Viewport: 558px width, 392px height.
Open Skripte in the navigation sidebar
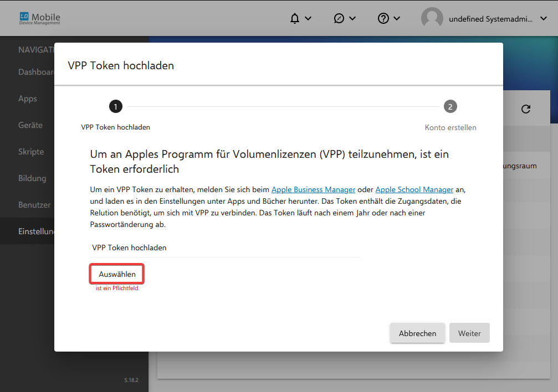[x=31, y=152]
